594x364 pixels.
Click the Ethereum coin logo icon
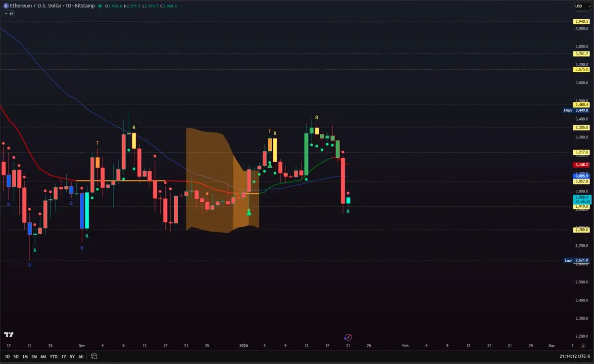(6, 6)
